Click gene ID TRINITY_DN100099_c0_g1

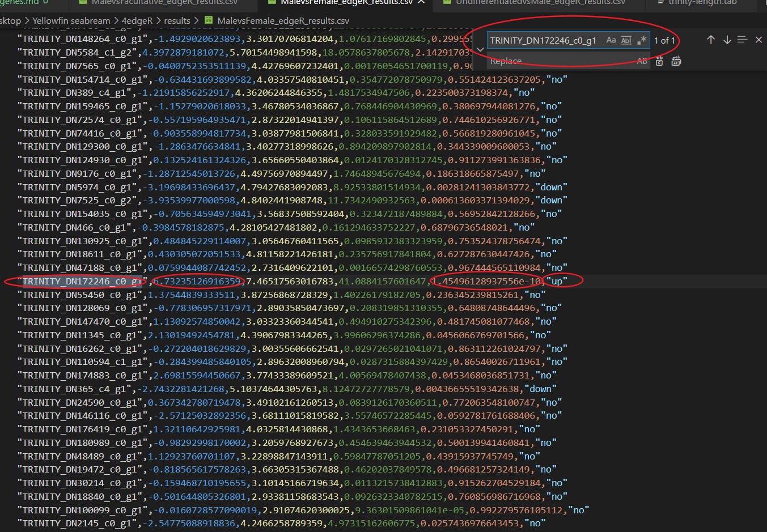pos(82,510)
